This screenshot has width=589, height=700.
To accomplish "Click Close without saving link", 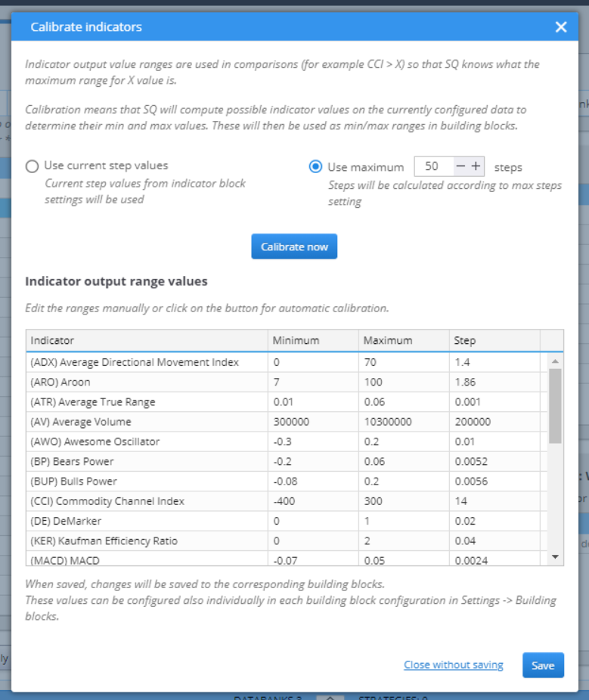I will pyautogui.click(x=453, y=664).
